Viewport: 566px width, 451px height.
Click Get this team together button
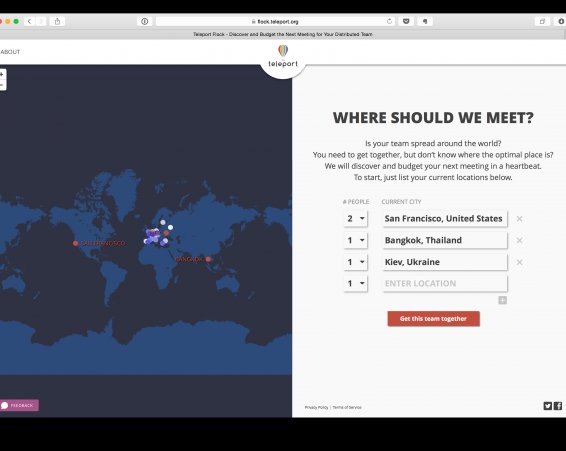point(434,318)
